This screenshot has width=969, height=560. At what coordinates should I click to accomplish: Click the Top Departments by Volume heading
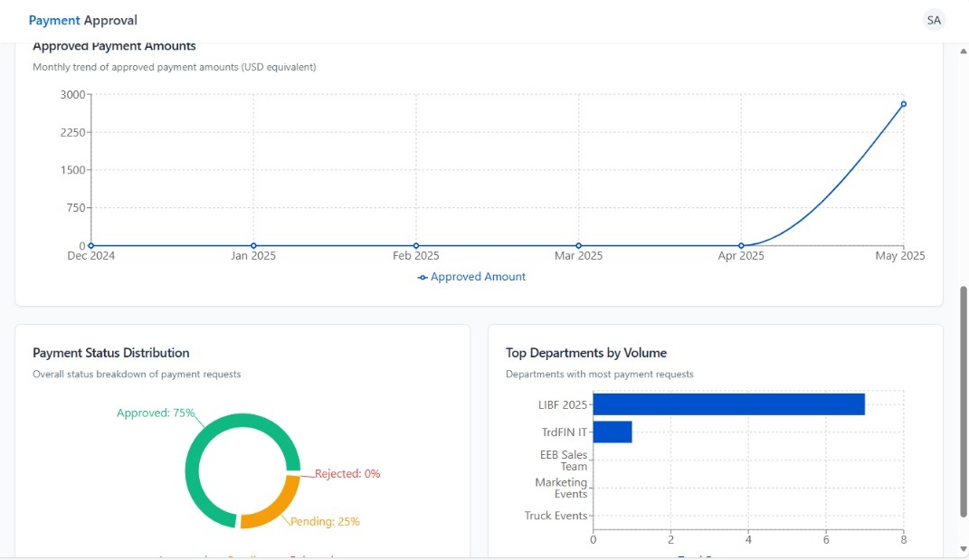click(x=585, y=353)
